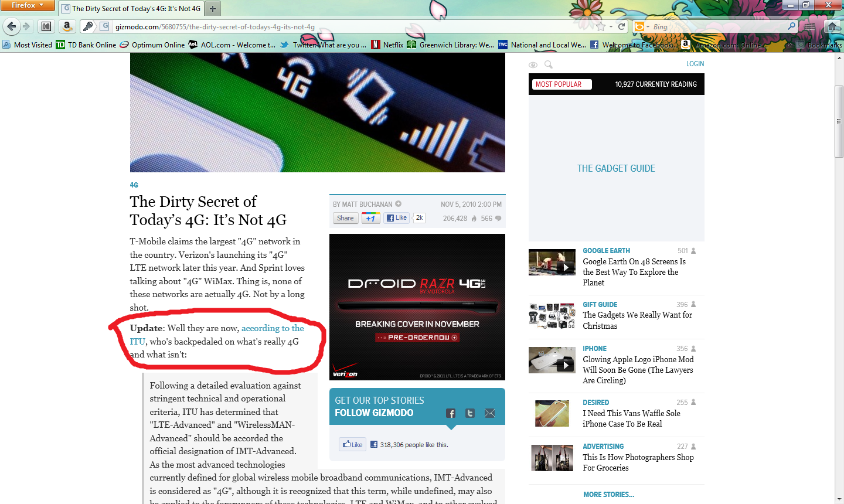This screenshot has width=844, height=504.
Task: Click the Twitter icon in Follow Gizmodo box
Action: [470, 413]
